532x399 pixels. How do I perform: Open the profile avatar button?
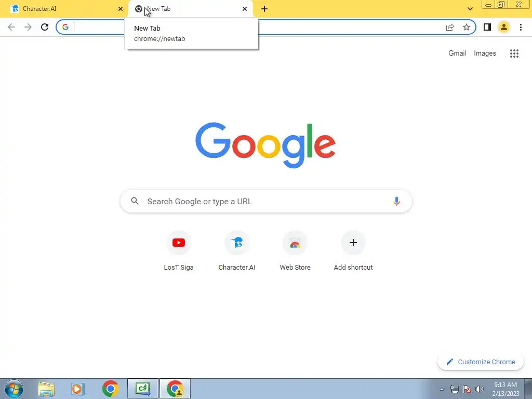pos(504,27)
